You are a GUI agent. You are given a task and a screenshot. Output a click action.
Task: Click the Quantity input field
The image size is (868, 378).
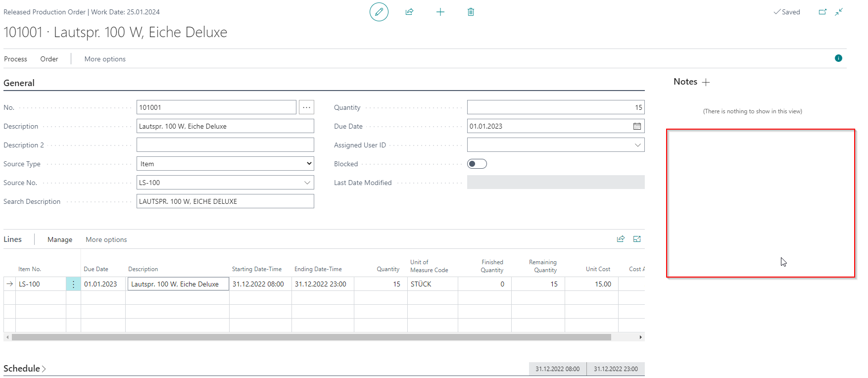pos(556,107)
